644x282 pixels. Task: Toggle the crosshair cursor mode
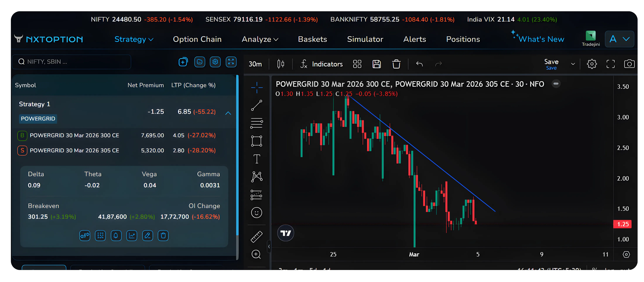(256, 88)
